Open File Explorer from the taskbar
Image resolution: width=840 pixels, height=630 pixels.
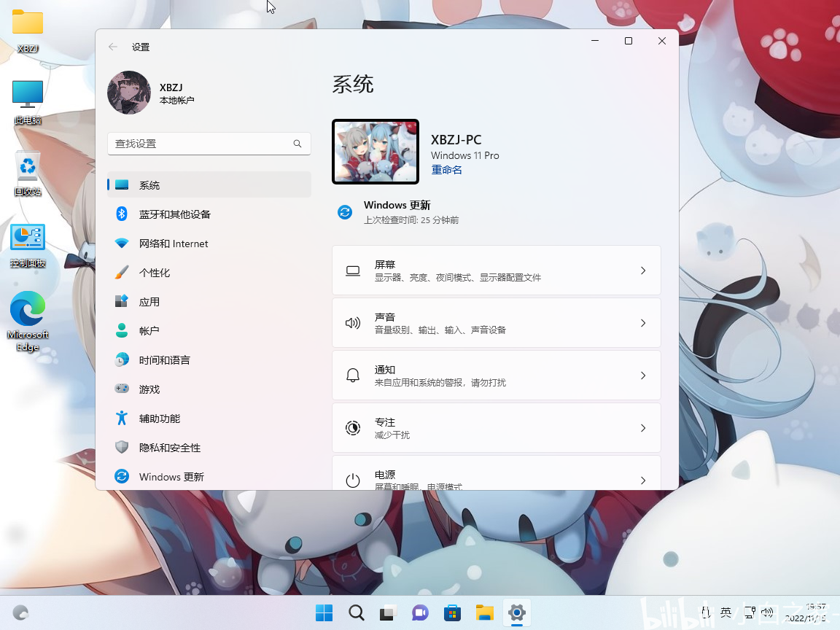click(x=485, y=612)
